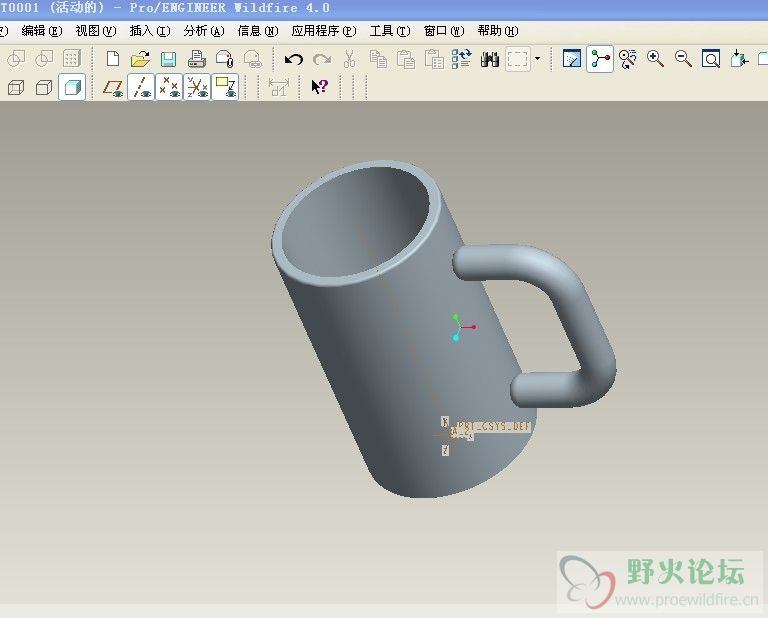The width and height of the screenshot is (768, 618).
Task: Click the Repaint screen icon
Action: [x=572, y=59]
